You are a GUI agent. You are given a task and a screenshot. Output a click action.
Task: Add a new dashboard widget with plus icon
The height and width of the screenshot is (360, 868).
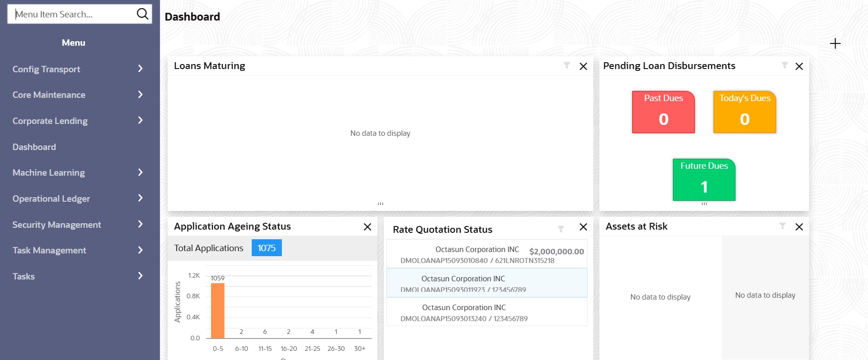835,43
